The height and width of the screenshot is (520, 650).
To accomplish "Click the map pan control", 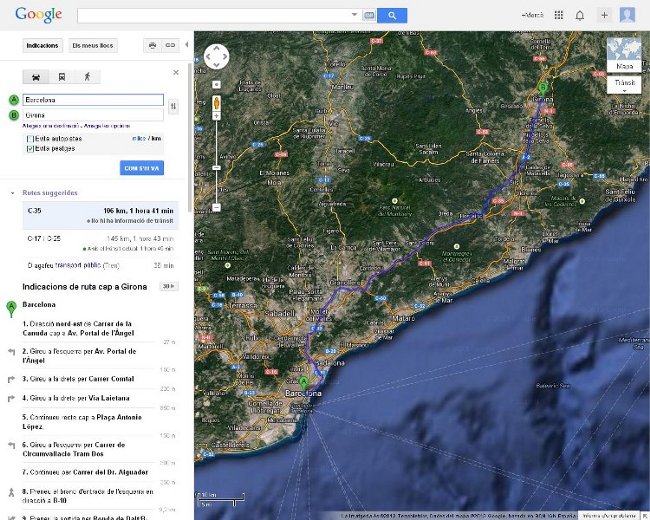I will tap(216, 57).
